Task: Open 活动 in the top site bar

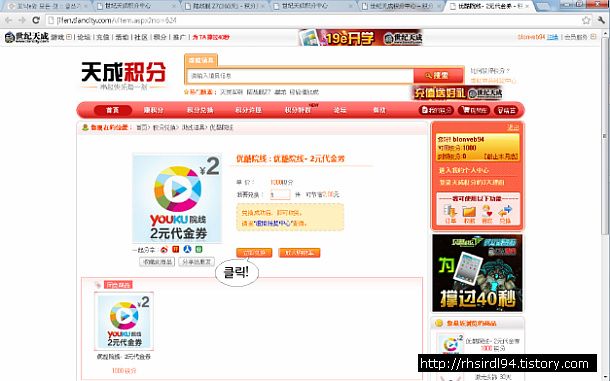Action: (122, 37)
